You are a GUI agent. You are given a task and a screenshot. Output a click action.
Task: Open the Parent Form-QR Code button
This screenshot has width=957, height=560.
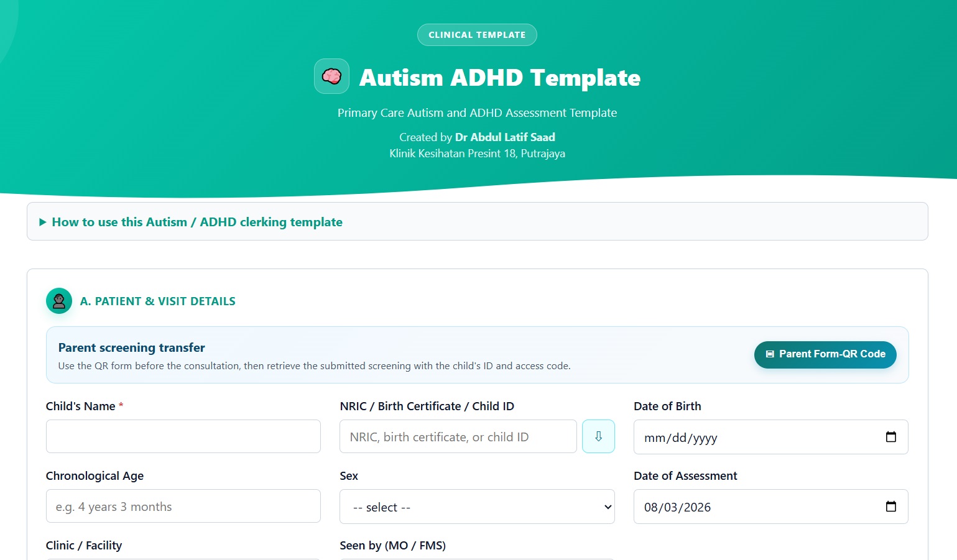[x=825, y=354]
